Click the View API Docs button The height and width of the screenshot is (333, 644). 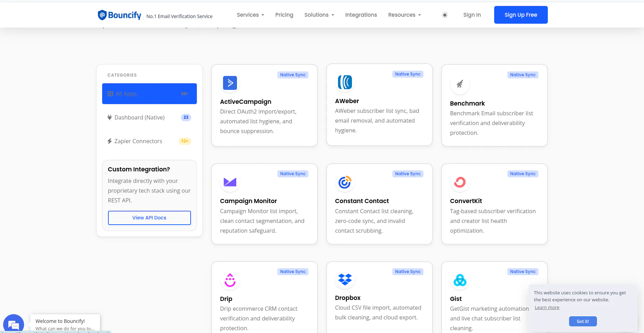tap(149, 218)
